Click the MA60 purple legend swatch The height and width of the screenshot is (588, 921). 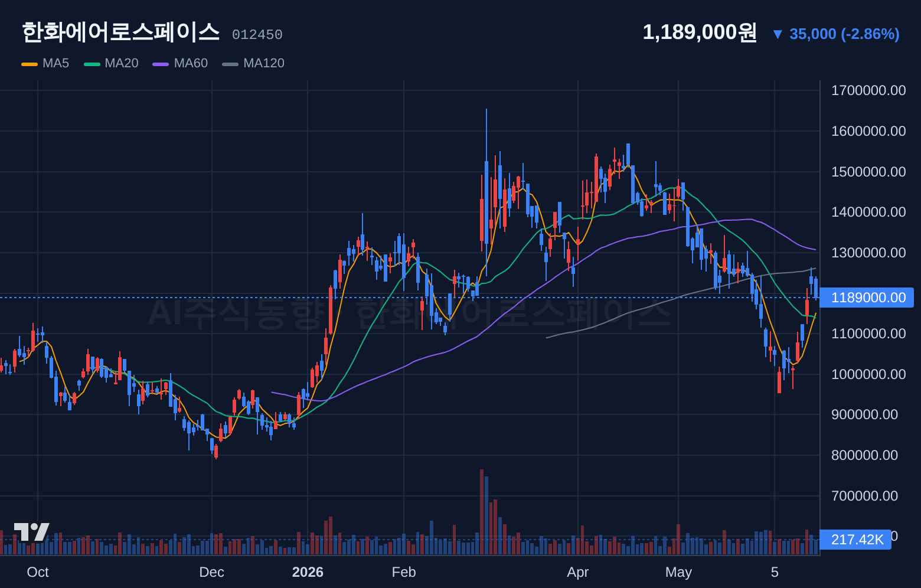point(161,64)
